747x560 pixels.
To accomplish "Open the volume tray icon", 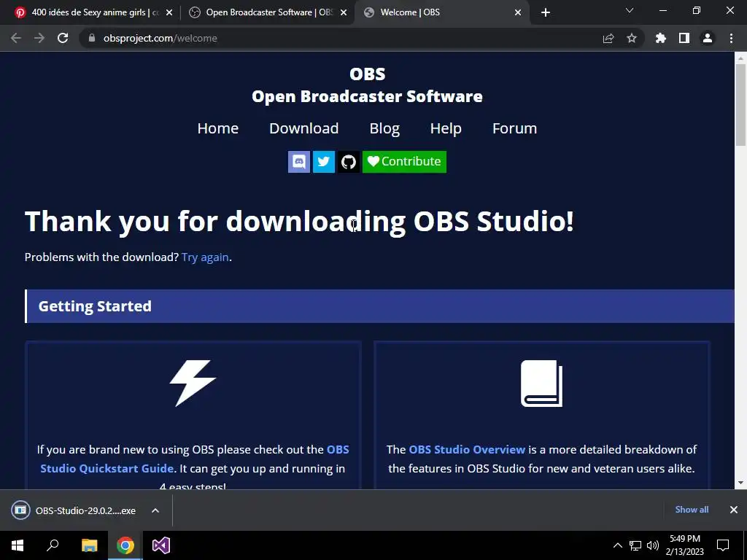I will pyautogui.click(x=653, y=545).
